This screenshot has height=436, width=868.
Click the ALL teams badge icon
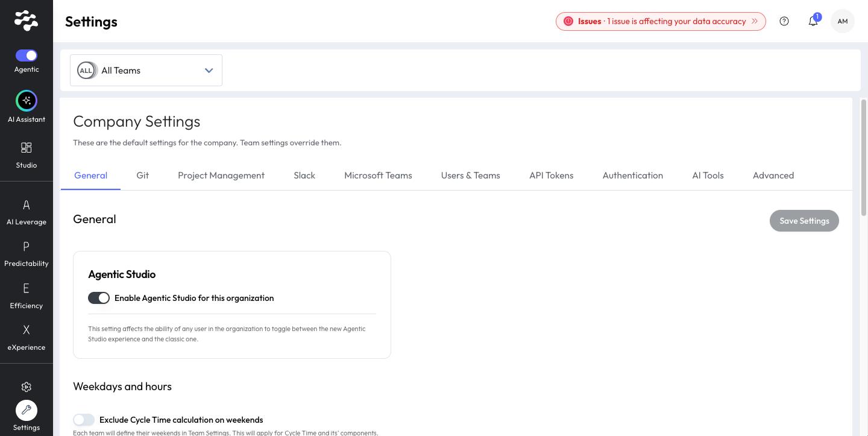point(87,71)
